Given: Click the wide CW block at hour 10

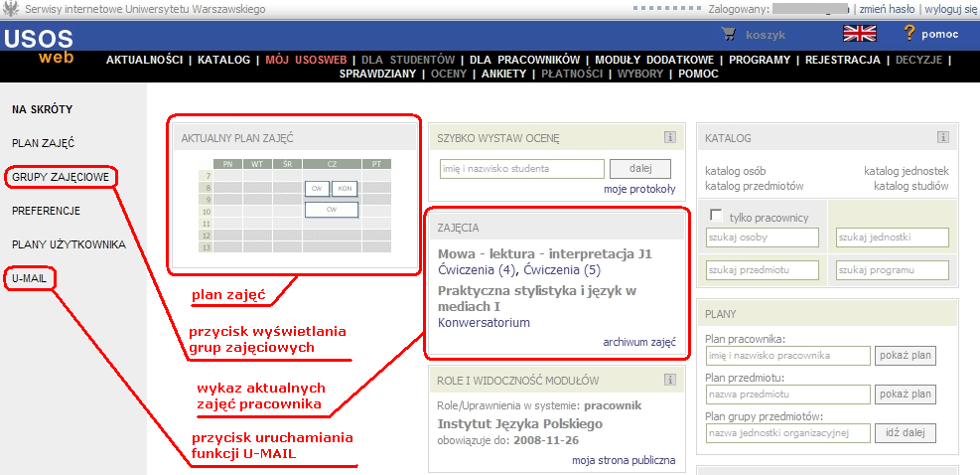Looking at the screenshot, I should [332, 210].
